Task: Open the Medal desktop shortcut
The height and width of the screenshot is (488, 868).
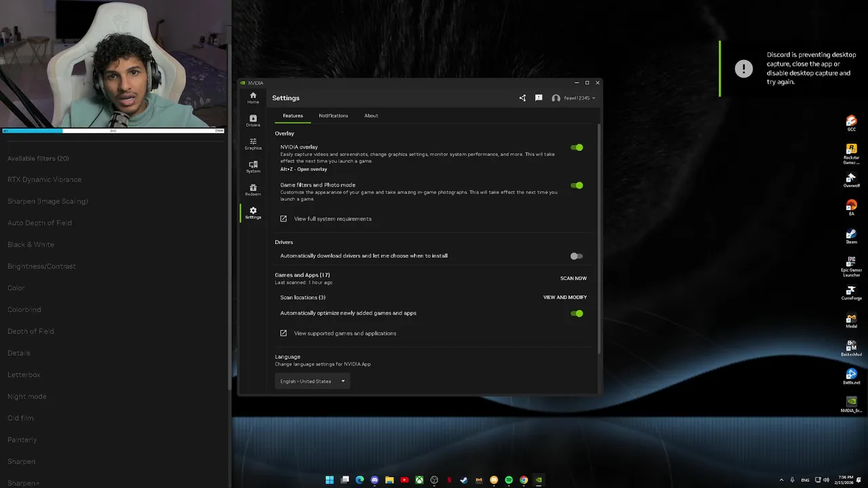Action: [x=851, y=321]
